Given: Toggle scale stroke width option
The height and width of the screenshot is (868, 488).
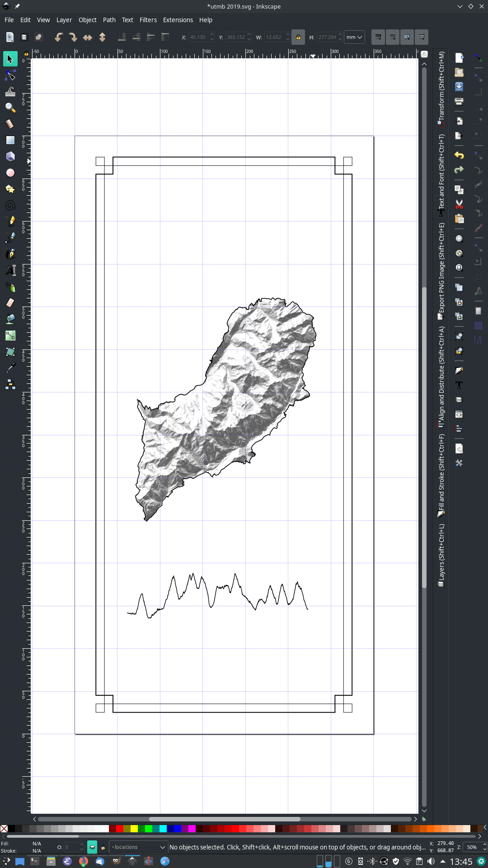Looking at the screenshot, I should click(x=378, y=37).
